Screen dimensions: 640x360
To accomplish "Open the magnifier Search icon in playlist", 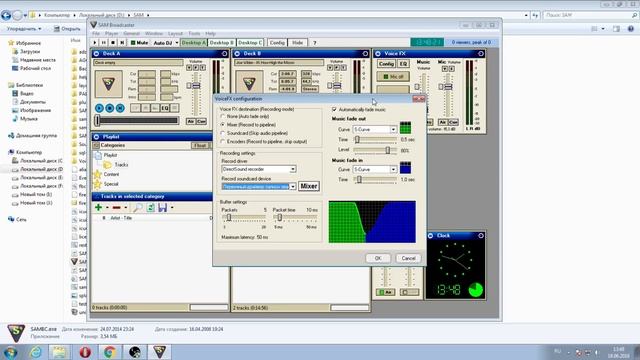I will coord(138,207).
